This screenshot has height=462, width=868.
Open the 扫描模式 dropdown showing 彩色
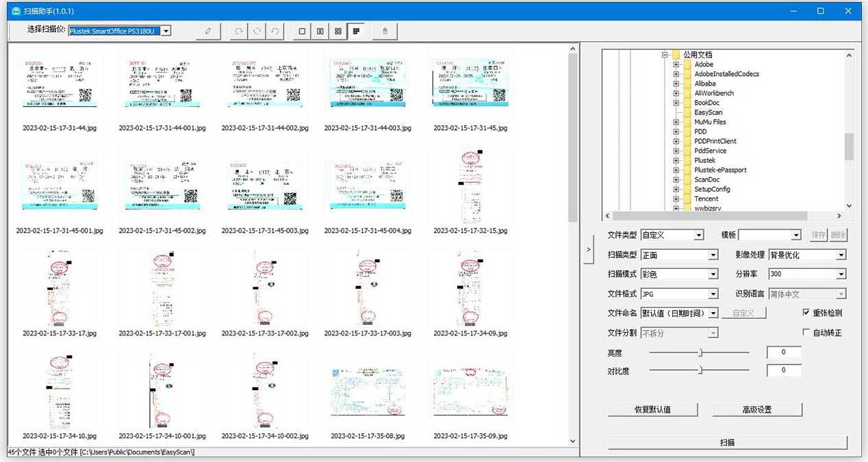click(679, 274)
